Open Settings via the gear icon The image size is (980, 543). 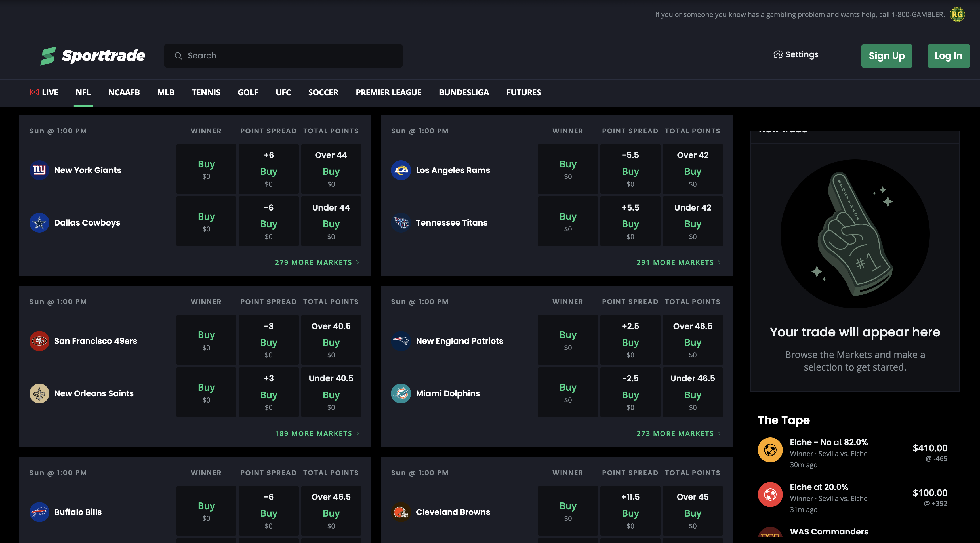click(x=778, y=55)
